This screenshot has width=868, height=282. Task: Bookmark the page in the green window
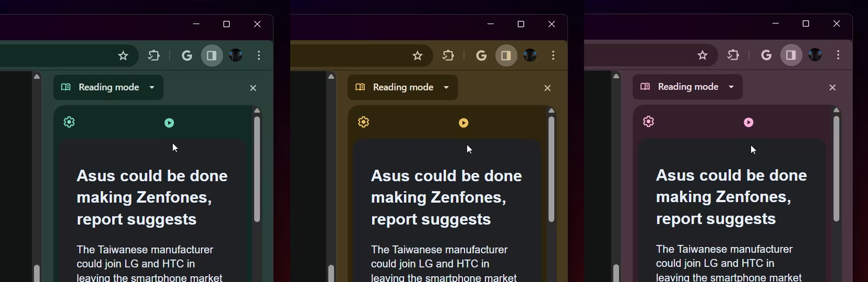point(123,56)
